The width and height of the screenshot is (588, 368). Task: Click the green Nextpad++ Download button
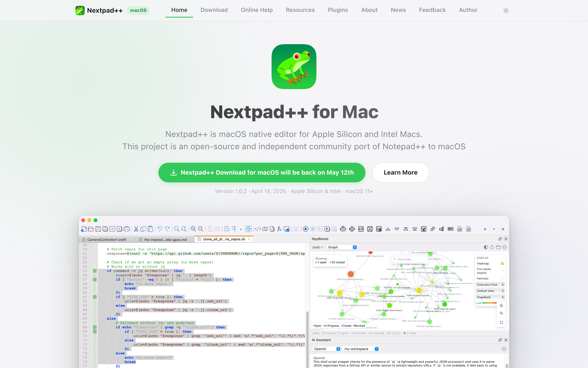[262, 173]
